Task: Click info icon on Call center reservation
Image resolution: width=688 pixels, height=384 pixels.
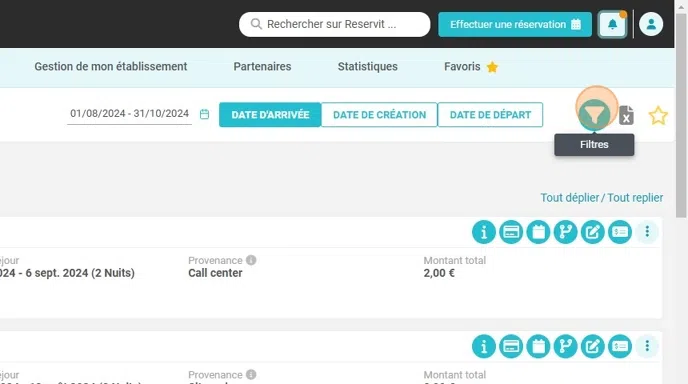Action: (484, 232)
